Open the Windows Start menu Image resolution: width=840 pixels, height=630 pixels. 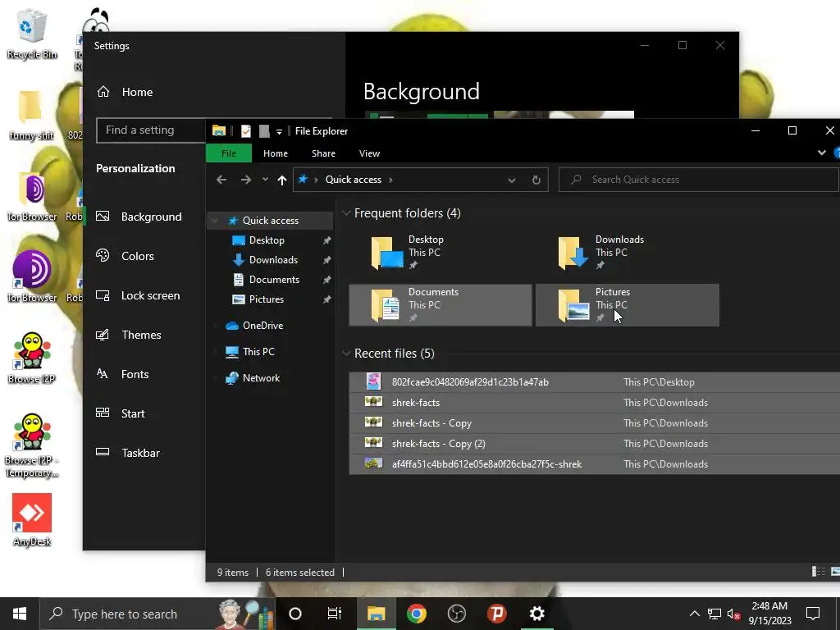[20, 614]
